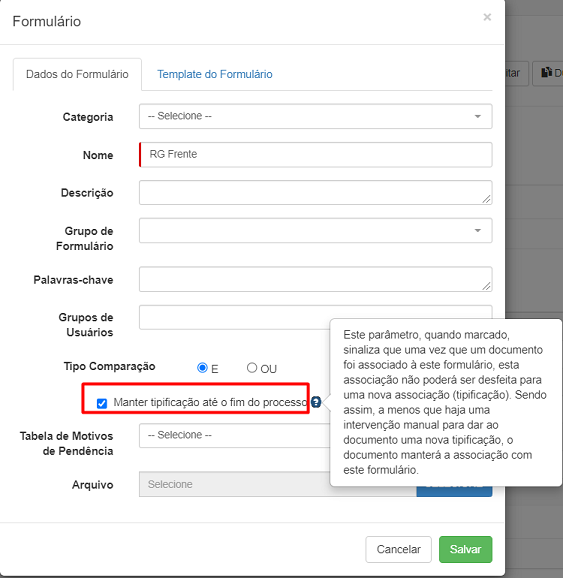This screenshot has height=578, width=563.
Task: Select the OU comparison radio button
Action: 252,368
